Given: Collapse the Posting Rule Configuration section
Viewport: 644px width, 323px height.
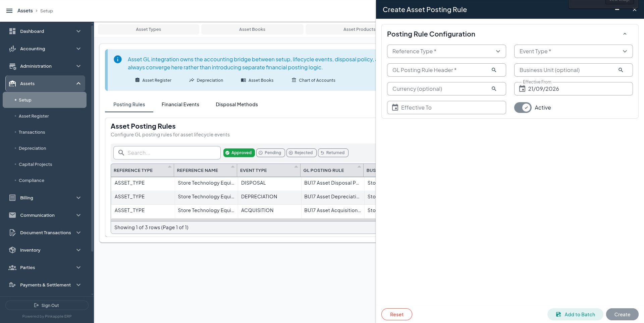Looking at the screenshot, I should (625, 34).
